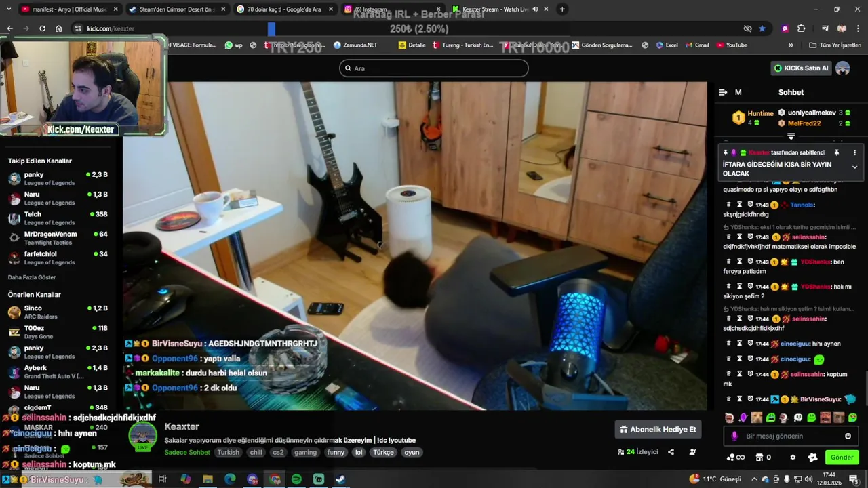Viewport: 868px width, 488px height.
Task: Collapse the chat panel arrow icon
Action: (x=723, y=92)
